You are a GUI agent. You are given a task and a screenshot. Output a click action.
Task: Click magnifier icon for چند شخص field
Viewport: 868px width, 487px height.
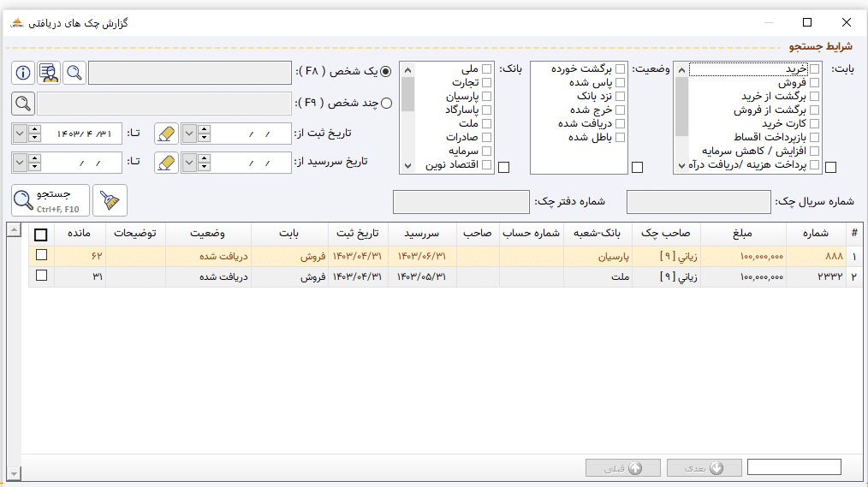23,104
